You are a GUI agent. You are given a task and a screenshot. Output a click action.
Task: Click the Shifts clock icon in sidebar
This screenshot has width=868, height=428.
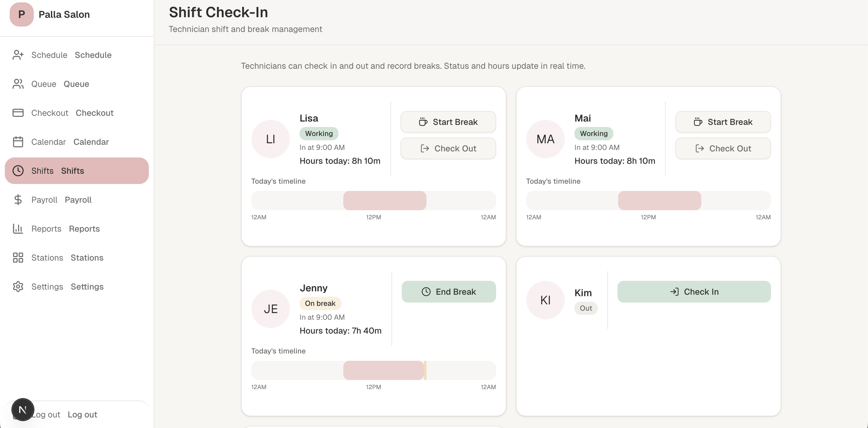coord(18,171)
